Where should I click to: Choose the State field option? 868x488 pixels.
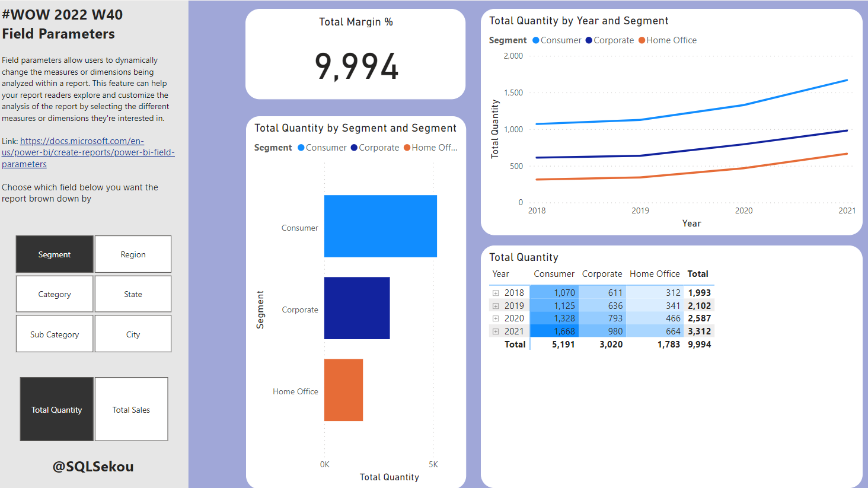click(x=133, y=294)
